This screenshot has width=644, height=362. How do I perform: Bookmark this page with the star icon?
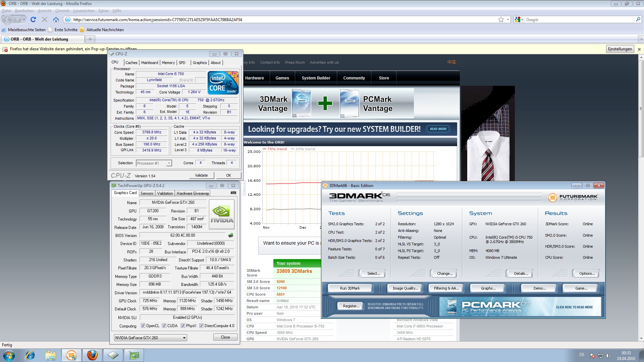[x=501, y=19]
